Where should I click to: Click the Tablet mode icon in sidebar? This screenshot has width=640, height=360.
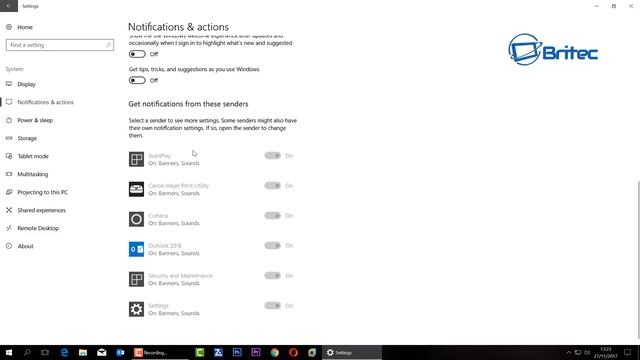coord(9,156)
